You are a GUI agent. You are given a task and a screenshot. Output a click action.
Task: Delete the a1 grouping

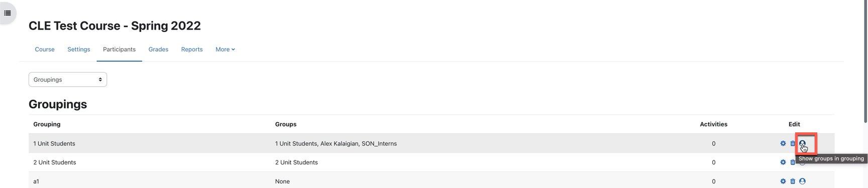793,181
